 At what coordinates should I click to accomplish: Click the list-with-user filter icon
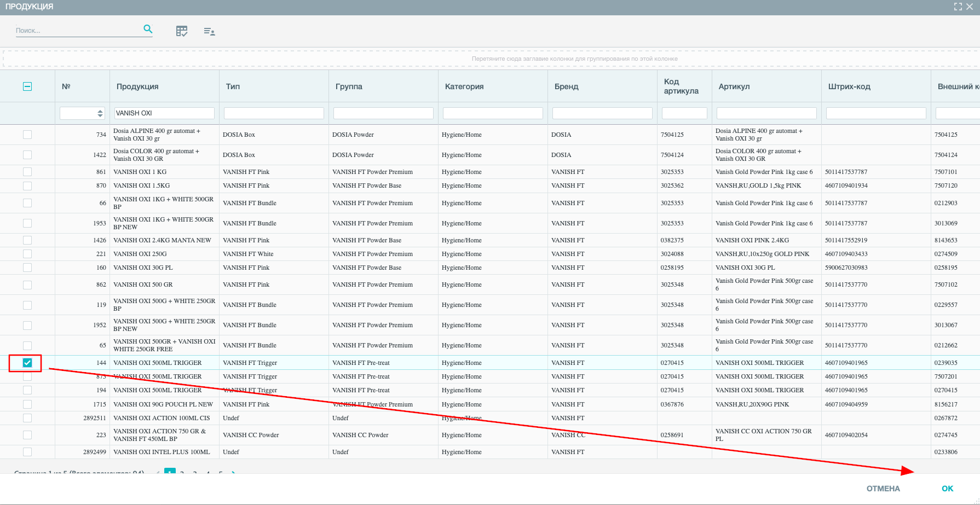(209, 32)
